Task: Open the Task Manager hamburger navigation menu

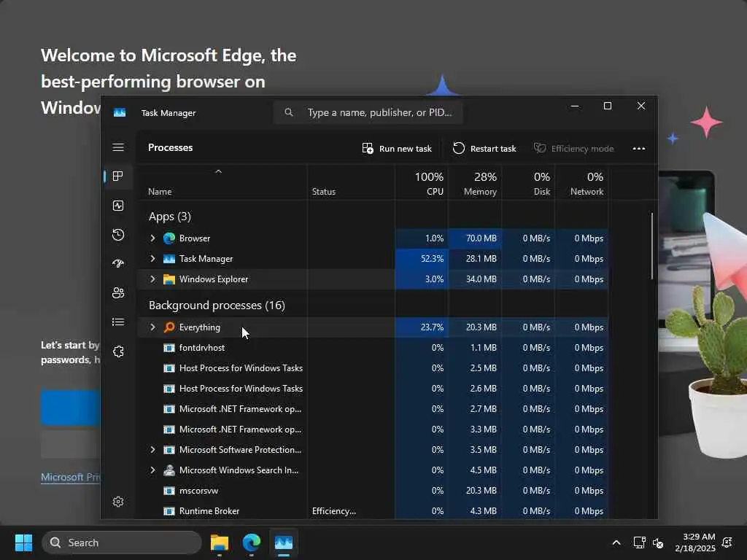Action: [x=118, y=147]
